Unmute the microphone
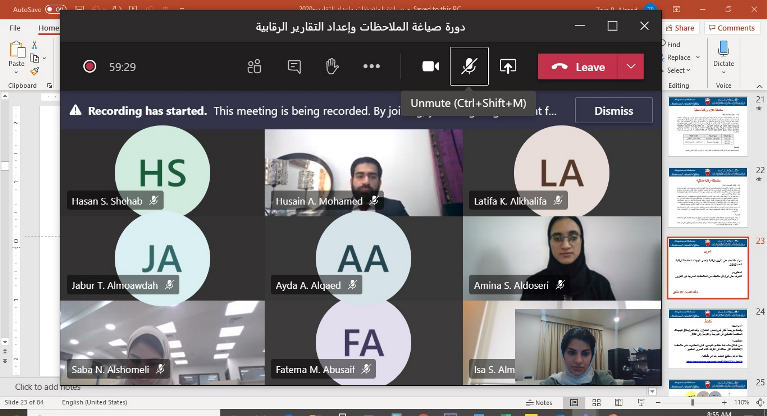The image size is (767, 416). pos(468,67)
